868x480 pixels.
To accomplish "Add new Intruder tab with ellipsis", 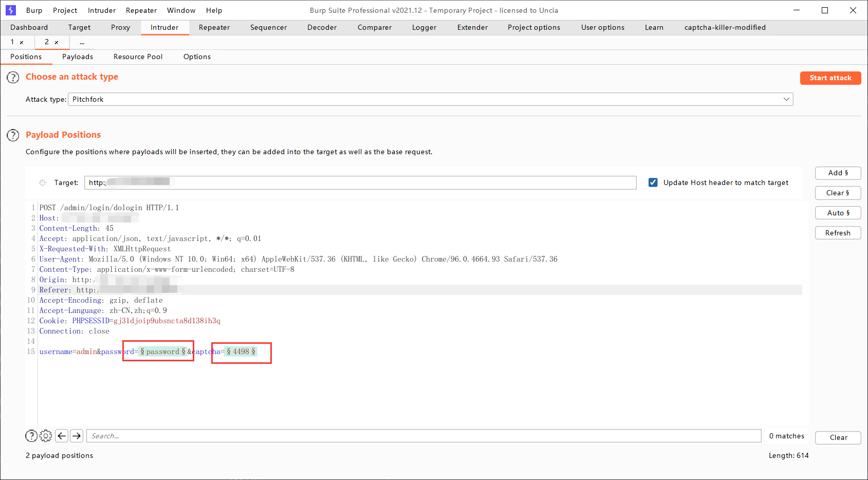I will 82,42.
